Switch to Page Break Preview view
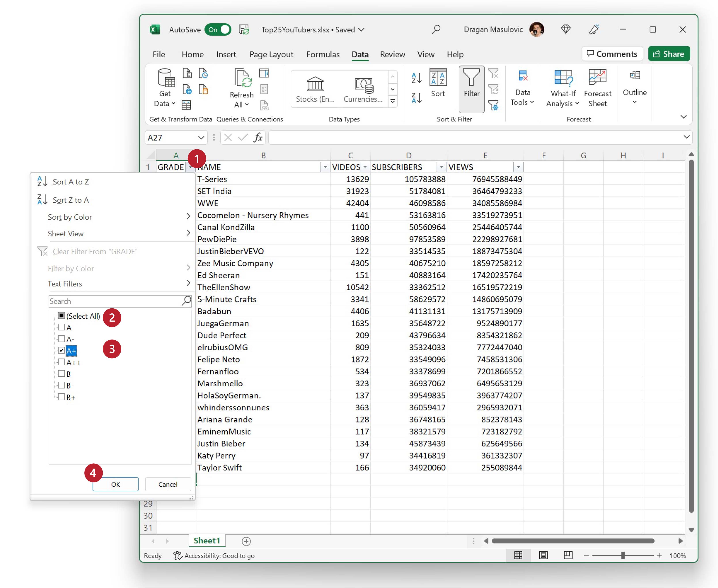Screen dimensions: 718x588 click(568, 555)
